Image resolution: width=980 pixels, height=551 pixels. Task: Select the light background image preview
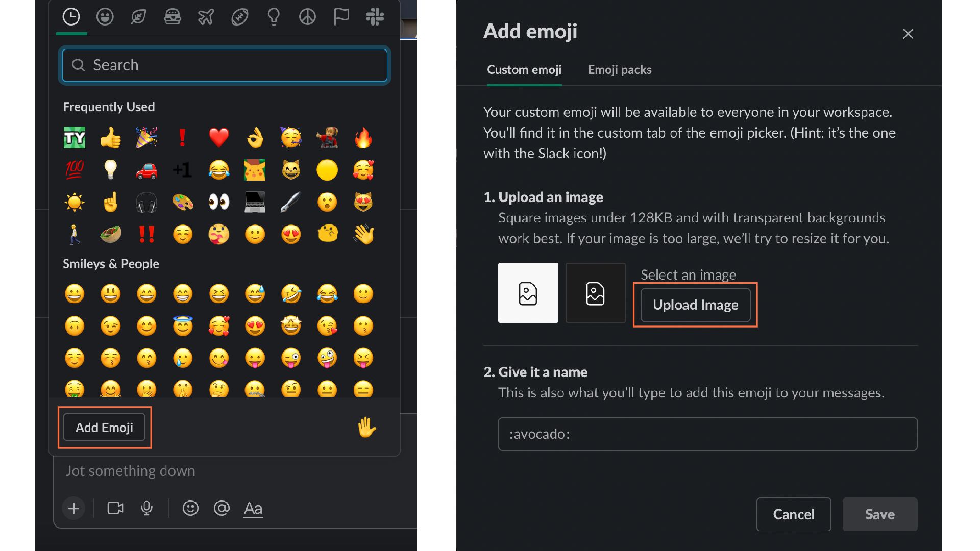click(x=528, y=293)
